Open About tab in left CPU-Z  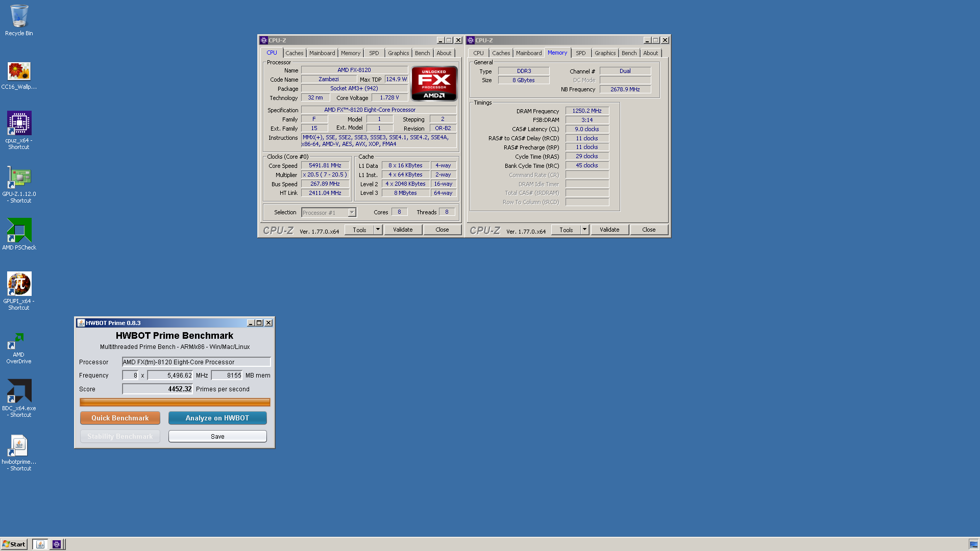(444, 53)
